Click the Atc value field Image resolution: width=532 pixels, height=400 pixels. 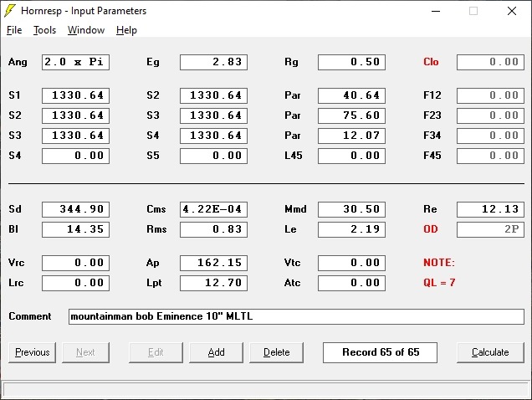point(351,283)
